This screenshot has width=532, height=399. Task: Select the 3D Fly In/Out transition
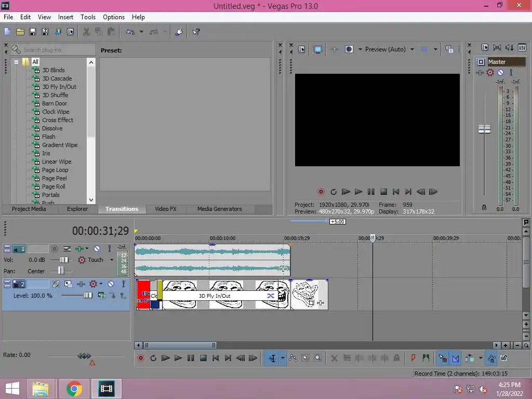pyautogui.click(x=59, y=87)
